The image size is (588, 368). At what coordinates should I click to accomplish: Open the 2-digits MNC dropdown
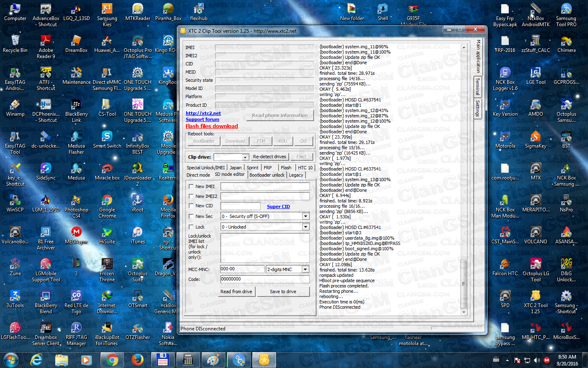click(x=305, y=269)
